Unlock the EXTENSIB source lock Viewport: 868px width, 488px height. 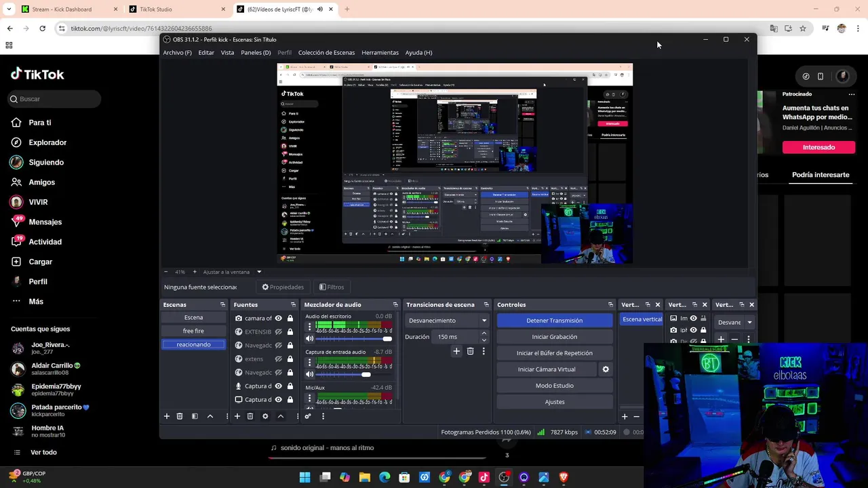click(x=290, y=332)
